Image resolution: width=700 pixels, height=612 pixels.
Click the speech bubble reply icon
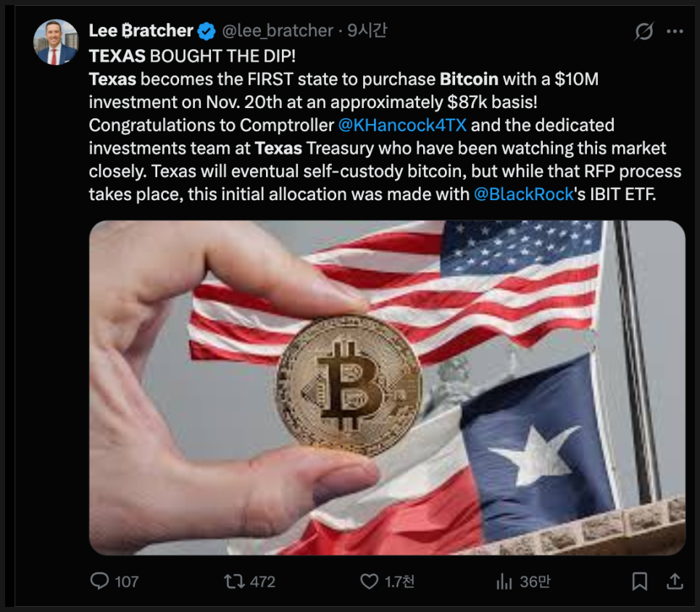[x=99, y=581]
